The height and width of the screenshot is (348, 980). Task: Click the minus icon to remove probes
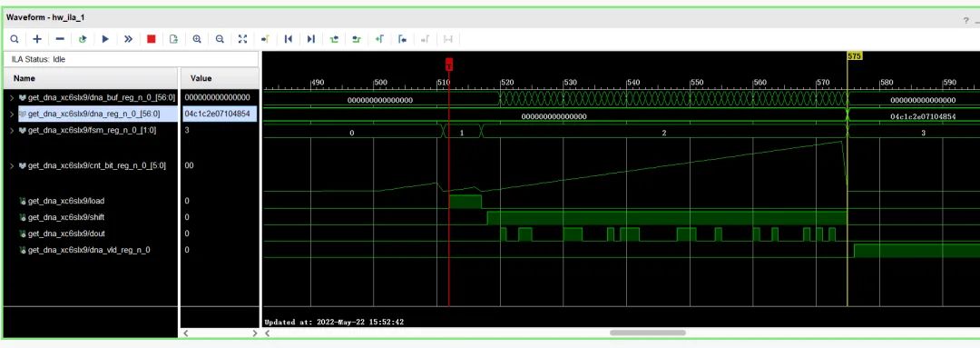(x=60, y=39)
